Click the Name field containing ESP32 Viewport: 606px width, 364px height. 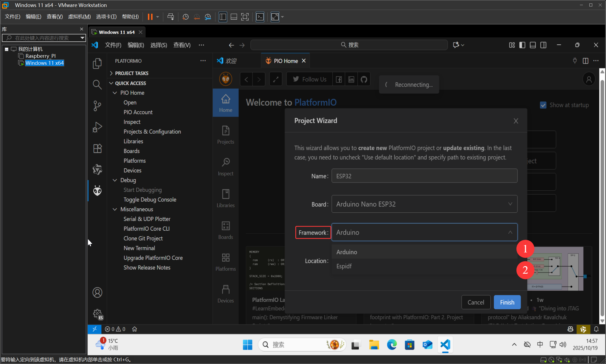pyautogui.click(x=424, y=176)
